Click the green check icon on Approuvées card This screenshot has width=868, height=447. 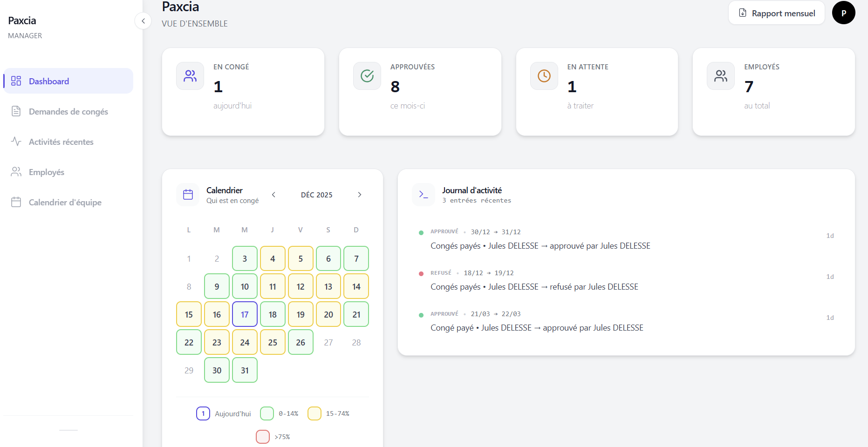point(367,76)
